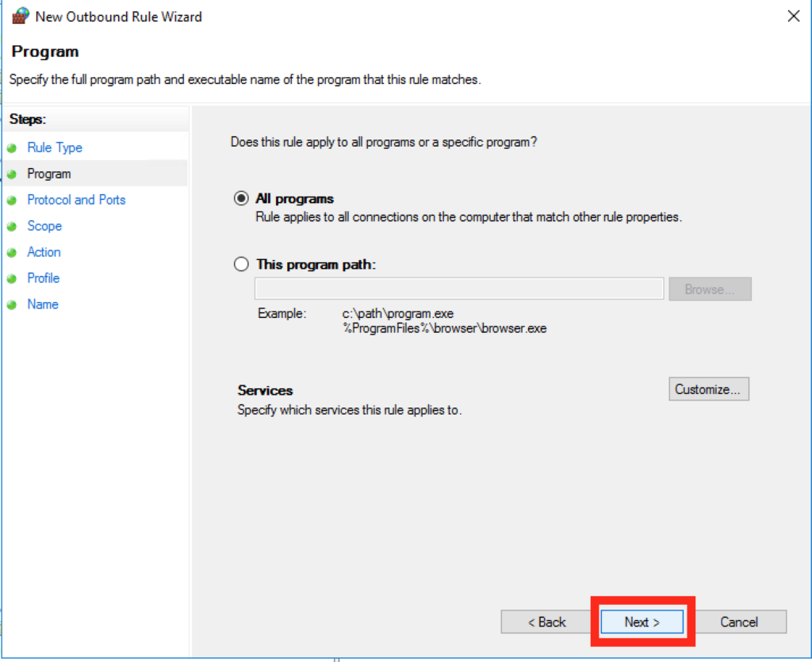Select the All programs radio button
This screenshot has height=662, width=812.
click(241, 198)
